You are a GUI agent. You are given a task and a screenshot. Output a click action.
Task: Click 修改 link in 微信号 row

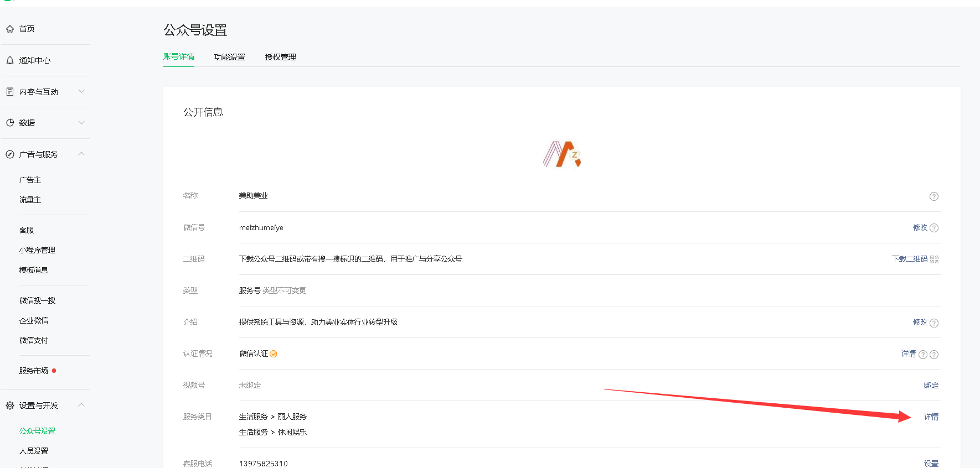coord(920,227)
